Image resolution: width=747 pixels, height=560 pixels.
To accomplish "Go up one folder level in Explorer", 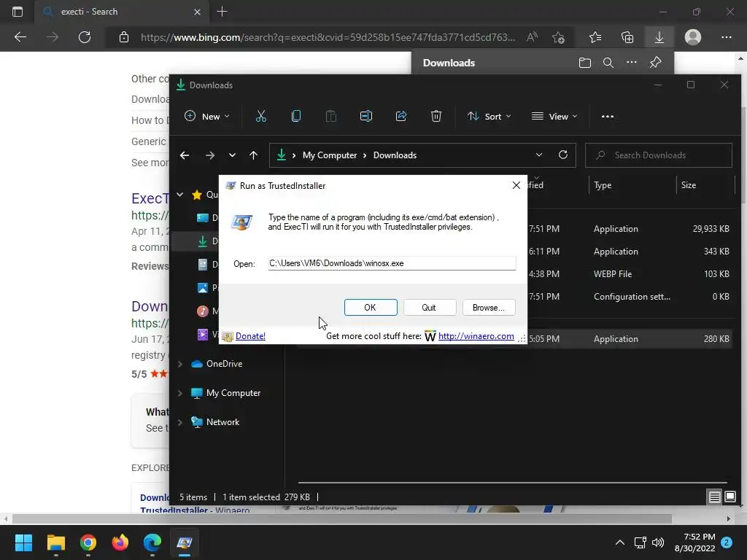I will coord(253,155).
